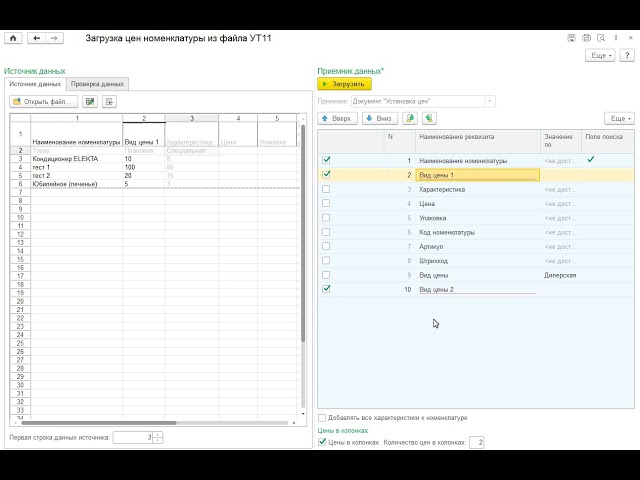The width and height of the screenshot is (640, 480).
Task: Click the save settings icon next to Вниз
Action: pyautogui.click(x=410, y=118)
